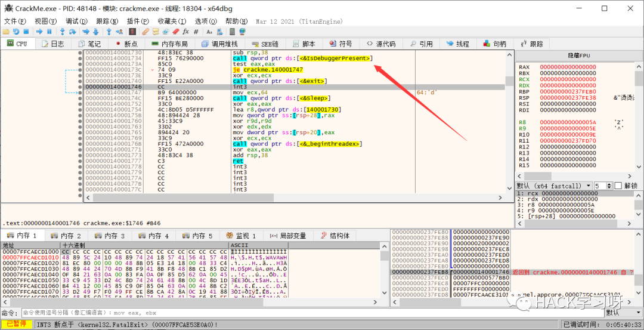Open the 调试 menu
The image size is (644, 330).
point(76,21)
